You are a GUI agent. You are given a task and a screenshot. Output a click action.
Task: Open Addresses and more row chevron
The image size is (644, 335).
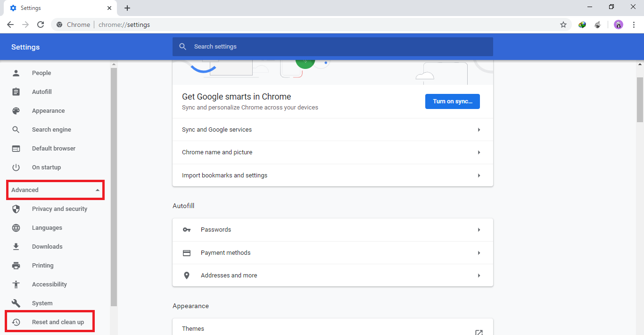tap(479, 276)
